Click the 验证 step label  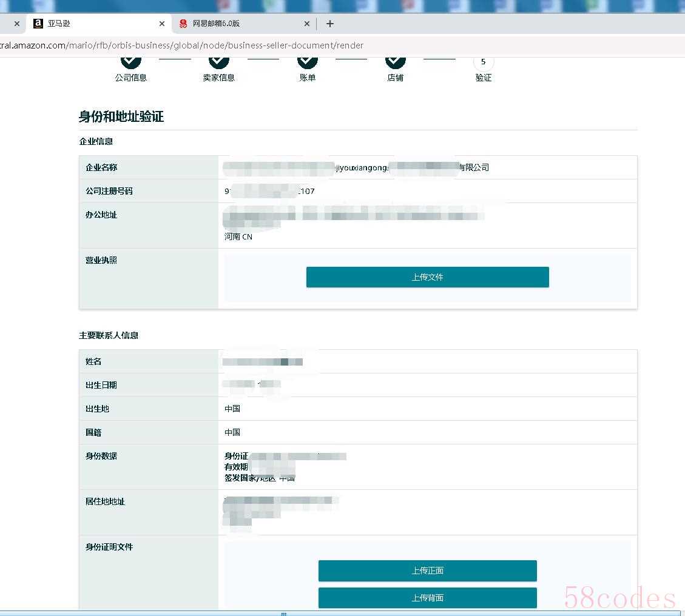(x=483, y=78)
